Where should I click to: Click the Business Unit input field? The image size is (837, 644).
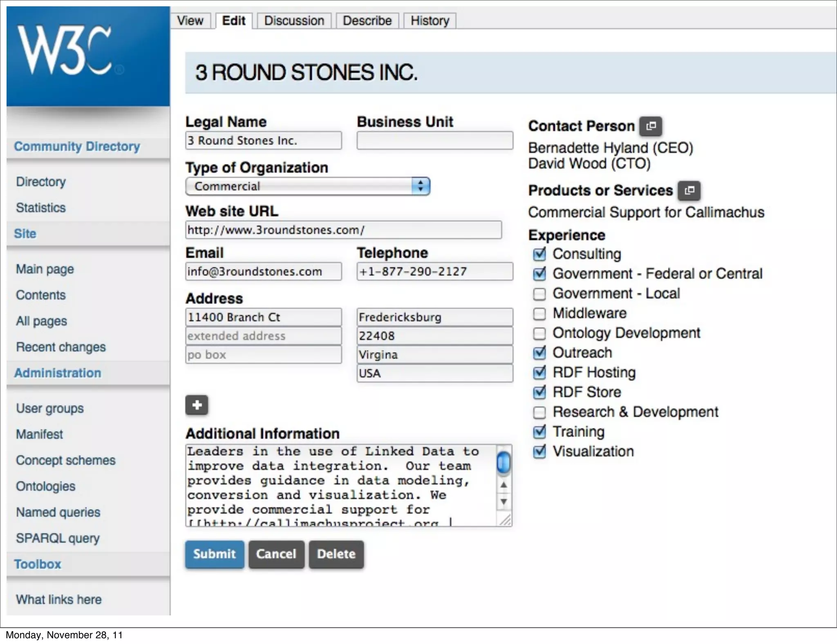(x=434, y=141)
